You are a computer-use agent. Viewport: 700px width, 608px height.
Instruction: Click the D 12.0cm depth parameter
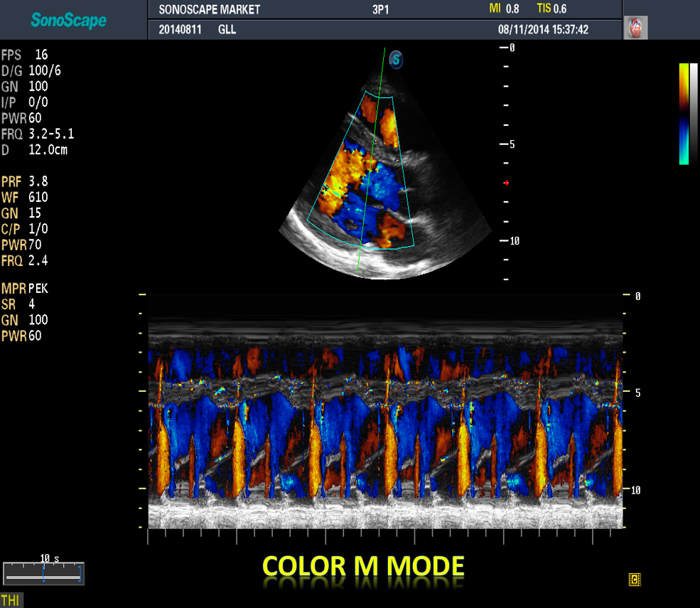point(35,150)
